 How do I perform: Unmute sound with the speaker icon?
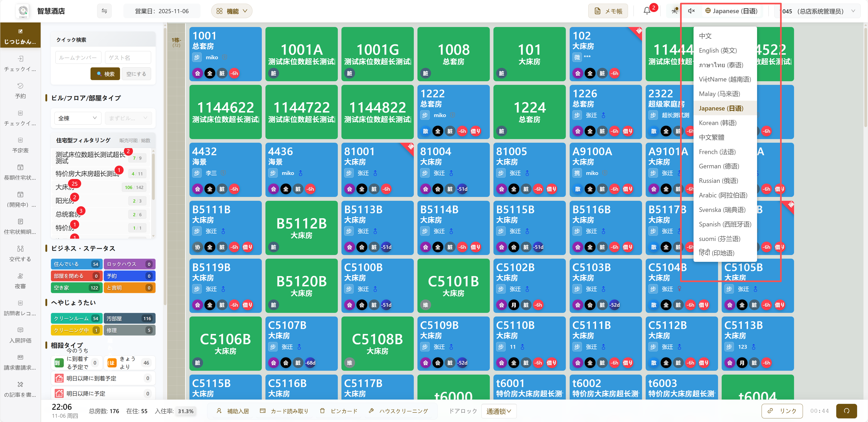[691, 11]
